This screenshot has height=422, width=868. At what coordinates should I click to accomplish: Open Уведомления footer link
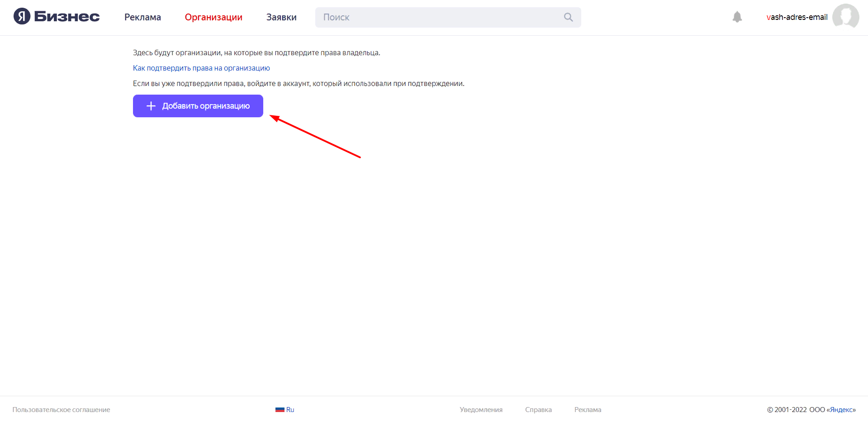[x=481, y=410]
